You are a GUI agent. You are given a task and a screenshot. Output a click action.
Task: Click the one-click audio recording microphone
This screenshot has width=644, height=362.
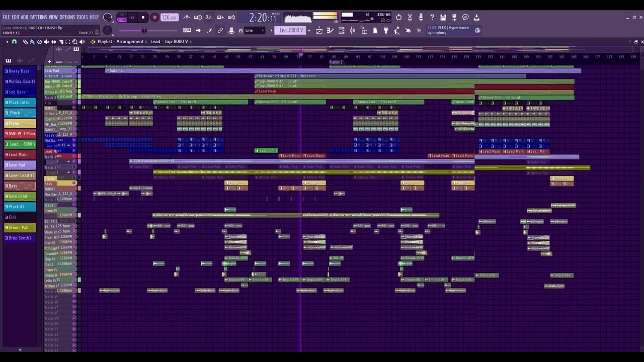pyautogui.click(x=421, y=18)
